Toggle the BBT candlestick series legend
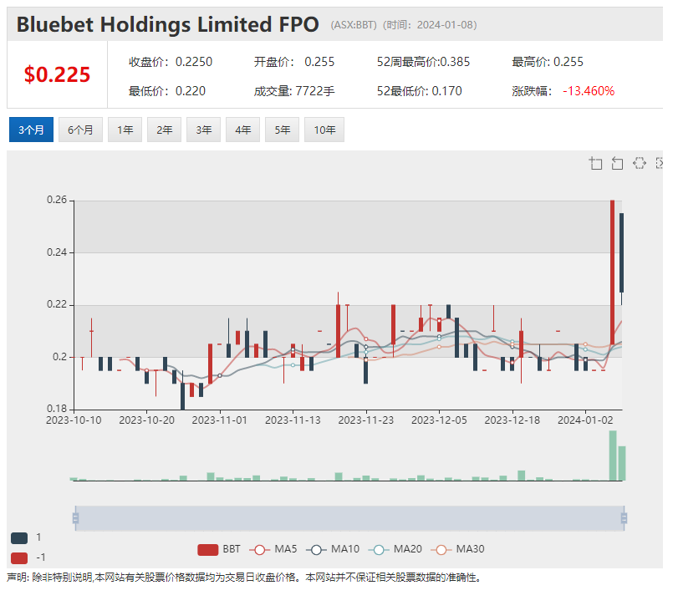 pos(219,549)
